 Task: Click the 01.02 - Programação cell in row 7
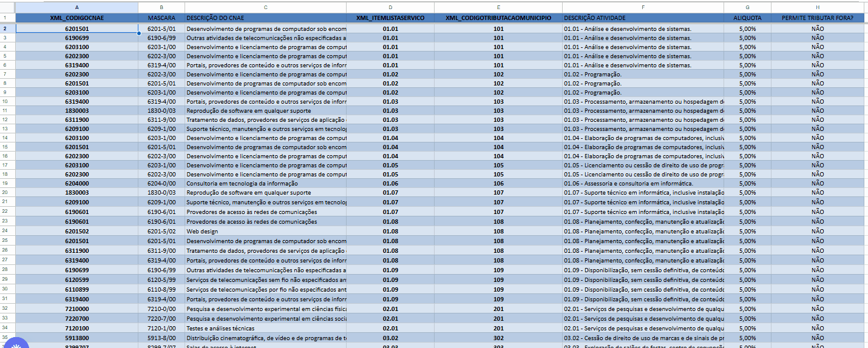pos(642,74)
